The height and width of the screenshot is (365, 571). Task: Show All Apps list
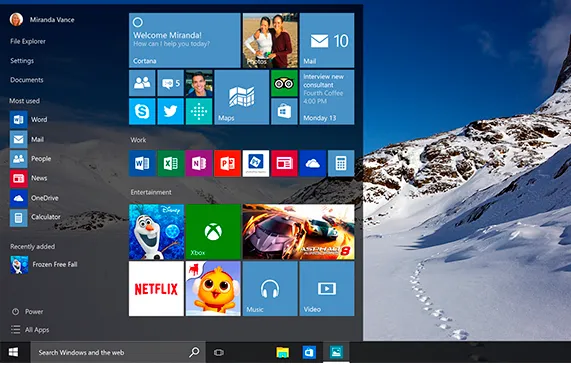point(30,330)
